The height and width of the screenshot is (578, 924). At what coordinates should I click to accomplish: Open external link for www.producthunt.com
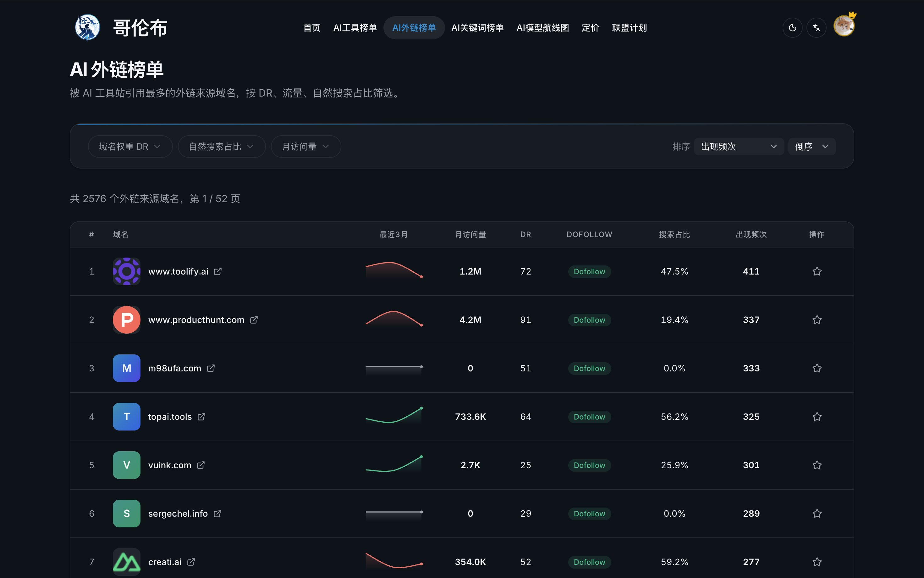pyautogui.click(x=254, y=320)
